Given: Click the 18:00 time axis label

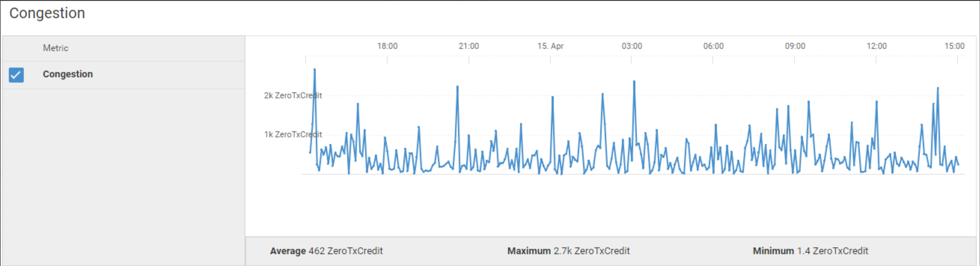Looking at the screenshot, I should coord(387,46).
